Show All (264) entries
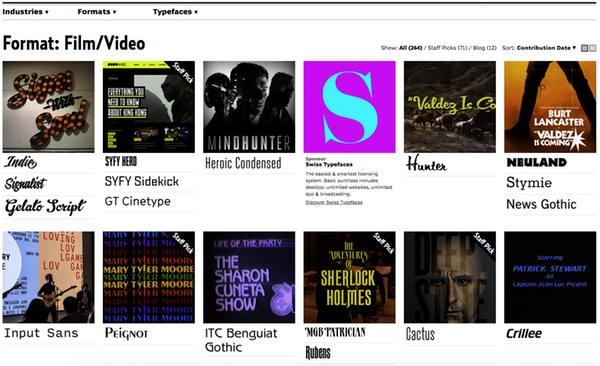The width and height of the screenshot is (600, 366). pos(410,48)
